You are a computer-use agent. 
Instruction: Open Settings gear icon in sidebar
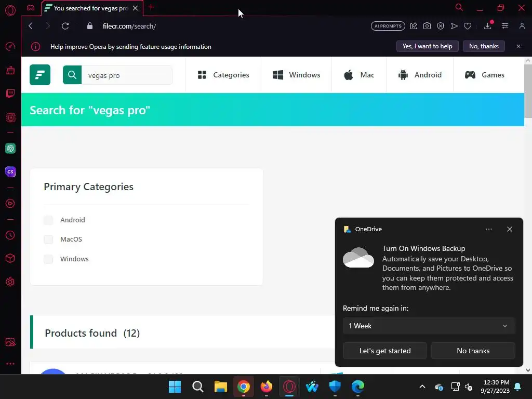(10, 282)
